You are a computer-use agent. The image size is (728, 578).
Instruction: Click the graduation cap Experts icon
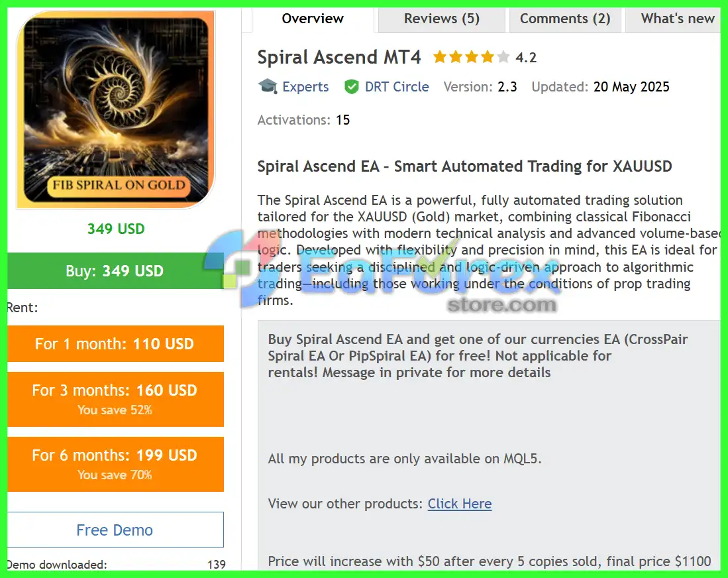coord(268,86)
